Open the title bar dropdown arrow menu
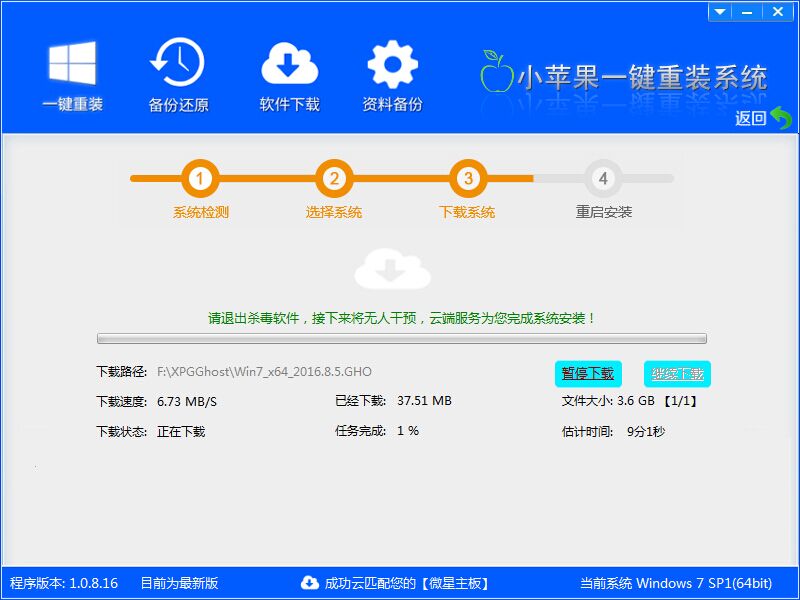This screenshot has height=600, width=800. click(720, 12)
